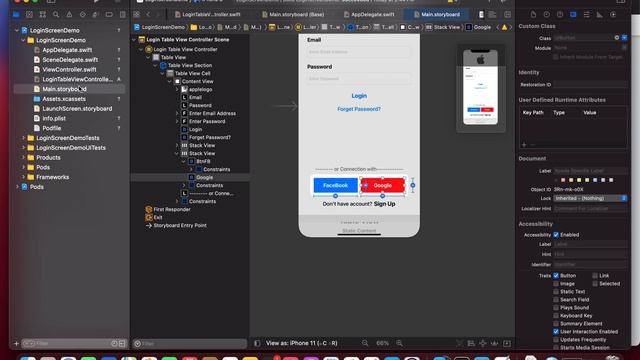640x360 pixels.
Task: Open Resolve Auto Layout Issues tool
Action: pos(495,343)
